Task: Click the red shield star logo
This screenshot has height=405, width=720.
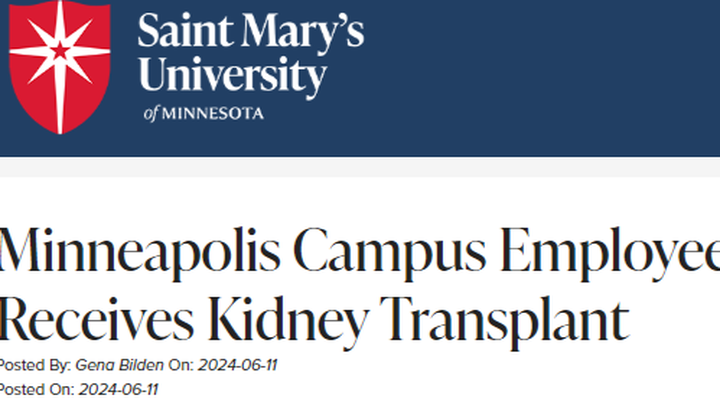Action: 60,67
